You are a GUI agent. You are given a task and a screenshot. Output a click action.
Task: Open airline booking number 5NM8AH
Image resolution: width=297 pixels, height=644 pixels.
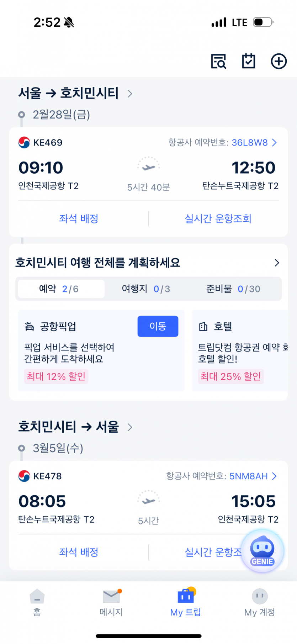(248, 476)
